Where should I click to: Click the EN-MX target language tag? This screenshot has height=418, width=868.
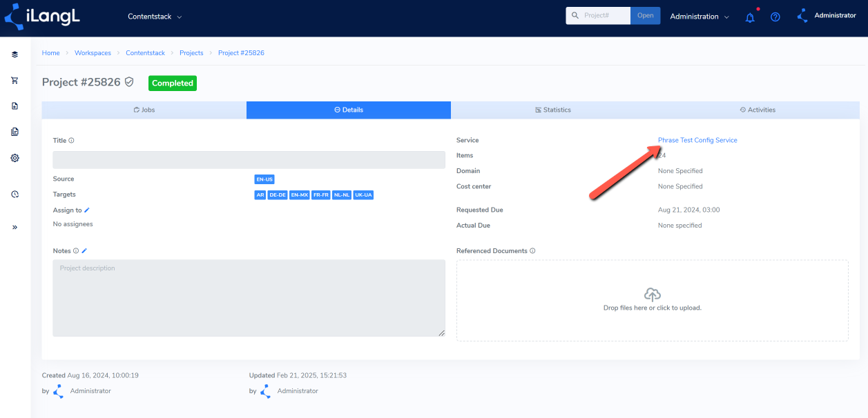300,195
